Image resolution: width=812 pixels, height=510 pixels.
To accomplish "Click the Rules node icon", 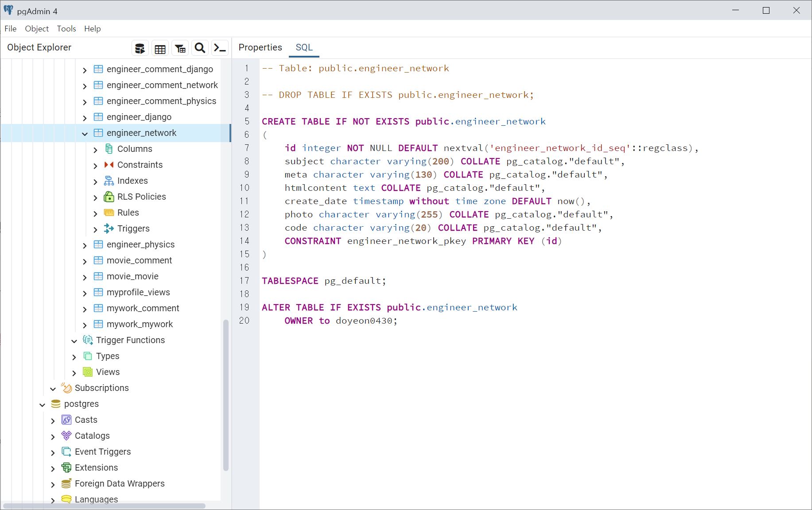I will (109, 212).
